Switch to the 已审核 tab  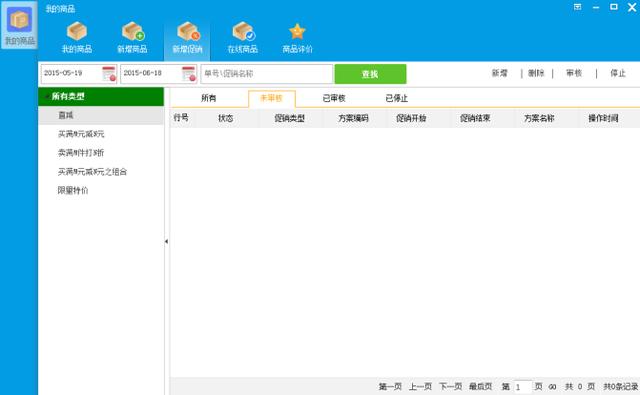(334, 98)
